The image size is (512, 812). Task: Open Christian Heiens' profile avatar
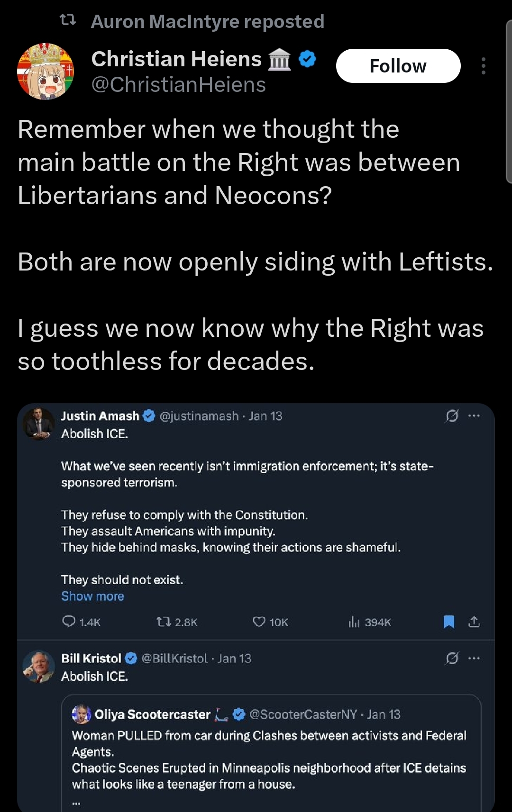pyautogui.click(x=46, y=72)
